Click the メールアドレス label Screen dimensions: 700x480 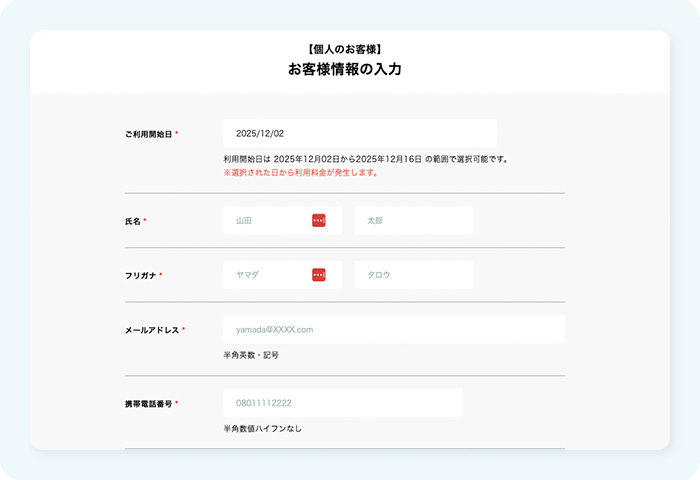point(151,329)
